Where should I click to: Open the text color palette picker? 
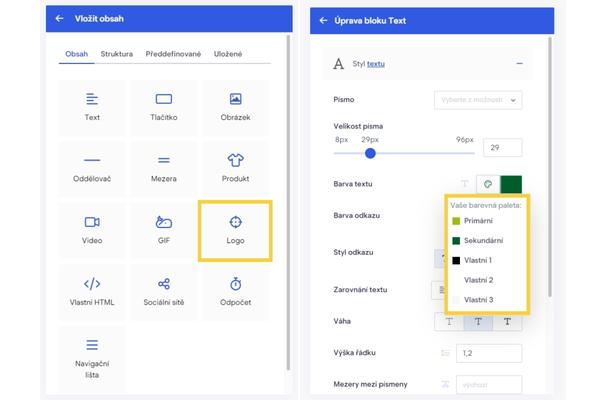pos(488,184)
